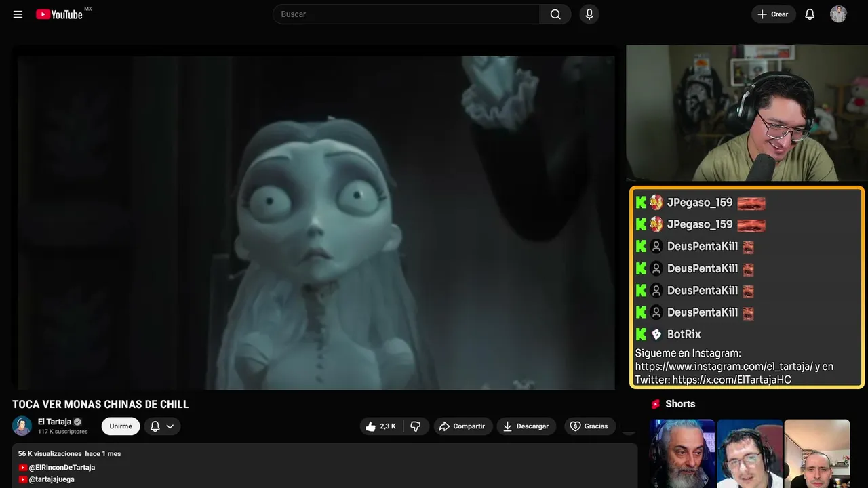
Task: Click the streamer's webcam feed
Action: pos(747,113)
